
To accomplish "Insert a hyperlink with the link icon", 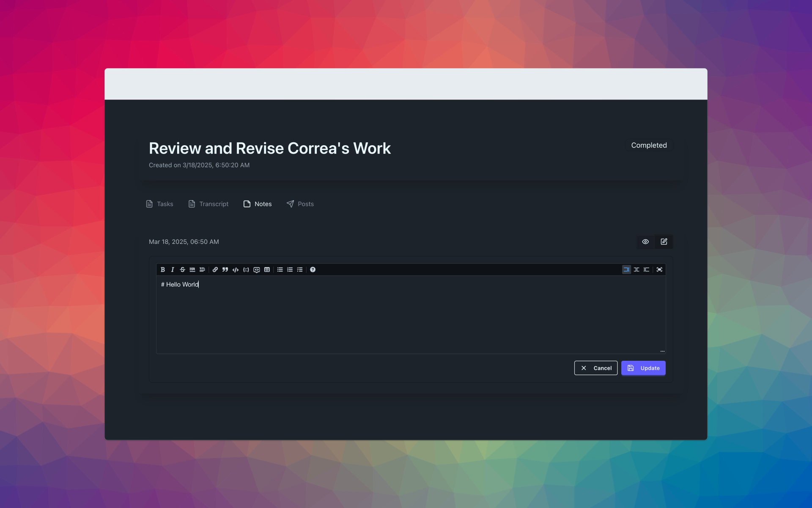I will 215,270.
